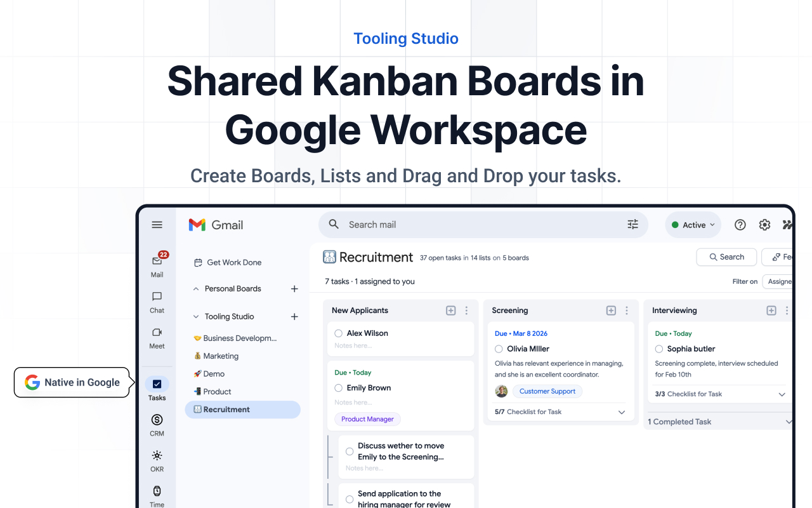Viewport: 812px width, 508px height.
Task: Click the Interviewing list title
Action: click(x=674, y=311)
